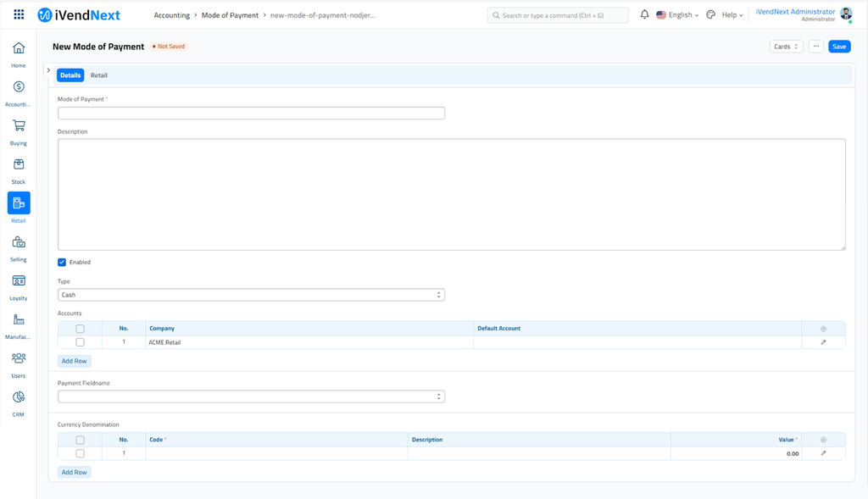Open the Help menu
This screenshot has width=868, height=499.
pos(732,15)
